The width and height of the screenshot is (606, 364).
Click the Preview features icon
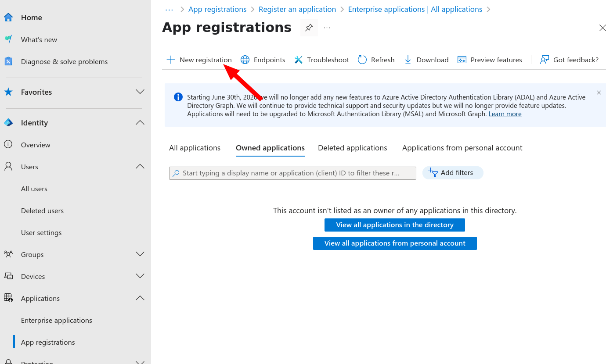[x=462, y=60]
